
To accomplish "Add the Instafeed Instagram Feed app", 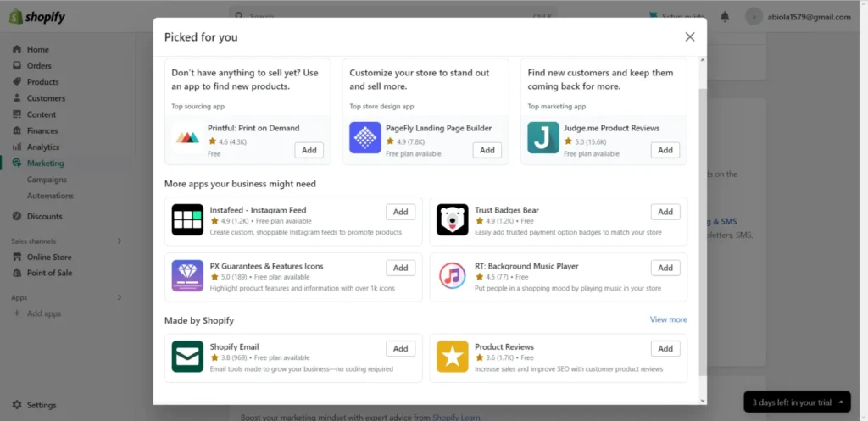I will tap(401, 212).
